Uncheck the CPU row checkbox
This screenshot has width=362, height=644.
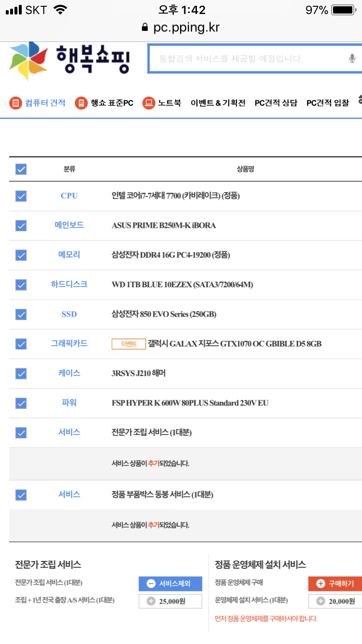[21, 196]
